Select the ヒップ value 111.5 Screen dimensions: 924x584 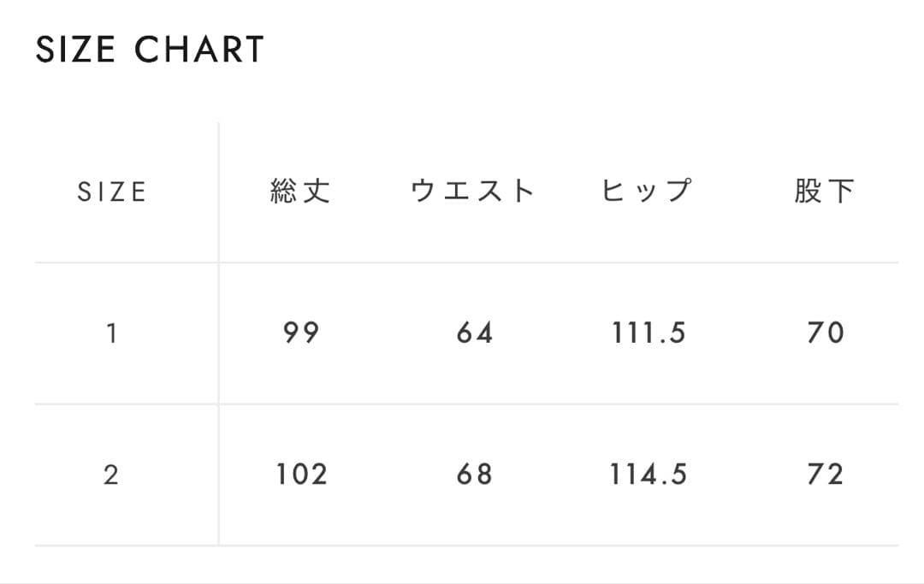[649, 333]
